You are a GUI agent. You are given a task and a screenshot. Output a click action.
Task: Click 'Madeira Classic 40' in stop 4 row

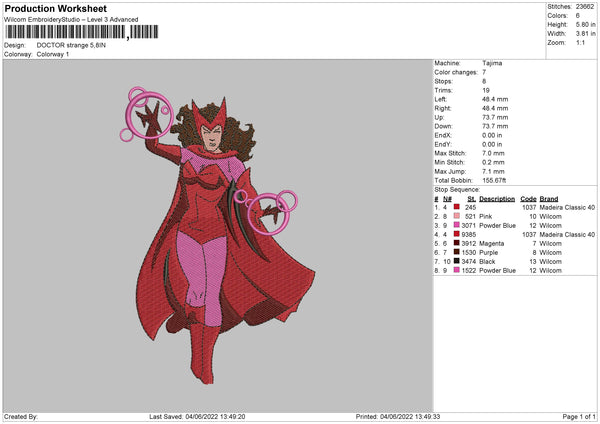[567, 235]
